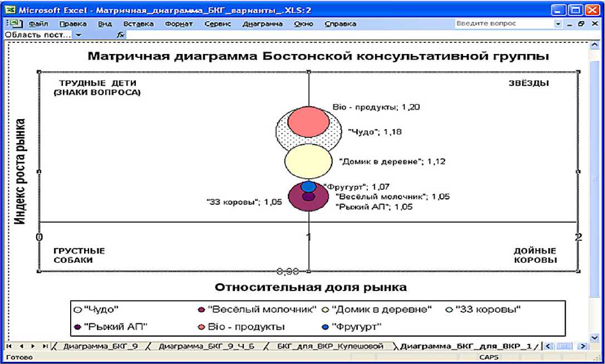Minimize the workbook window in menu bar
This screenshot has height=364, width=605.
pyautogui.click(x=569, y=24)
